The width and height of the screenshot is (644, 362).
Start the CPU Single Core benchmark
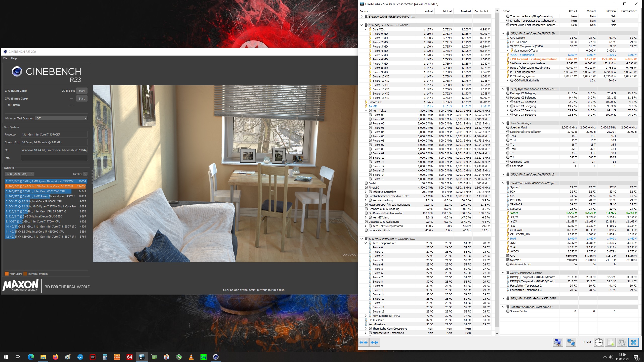[x=82, y=98]
